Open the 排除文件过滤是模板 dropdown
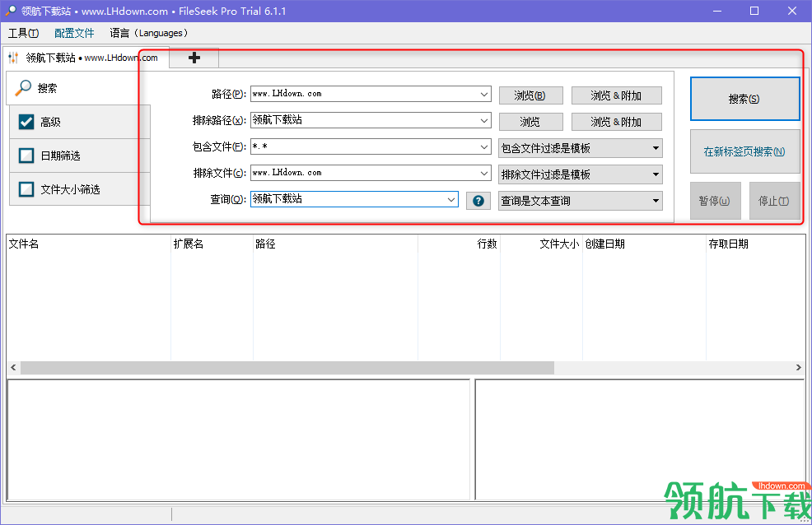812x525 pixels. [x=580, y=174]
